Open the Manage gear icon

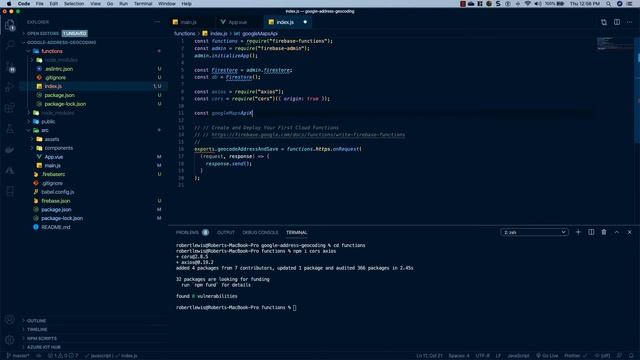click(10, 340)
